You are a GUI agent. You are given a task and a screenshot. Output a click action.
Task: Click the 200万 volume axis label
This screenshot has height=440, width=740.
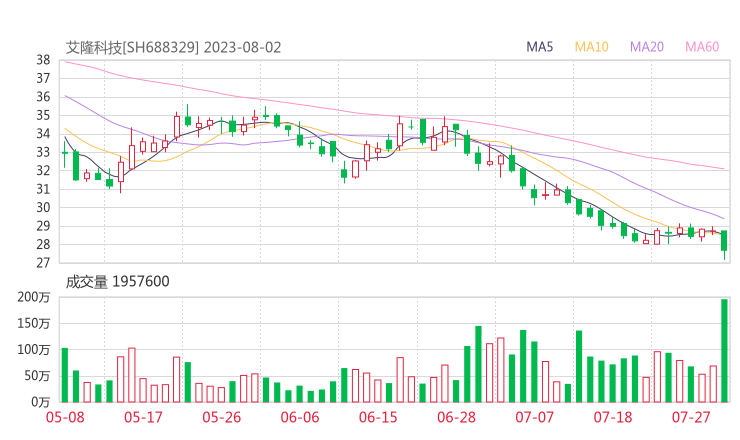[34, 297]
